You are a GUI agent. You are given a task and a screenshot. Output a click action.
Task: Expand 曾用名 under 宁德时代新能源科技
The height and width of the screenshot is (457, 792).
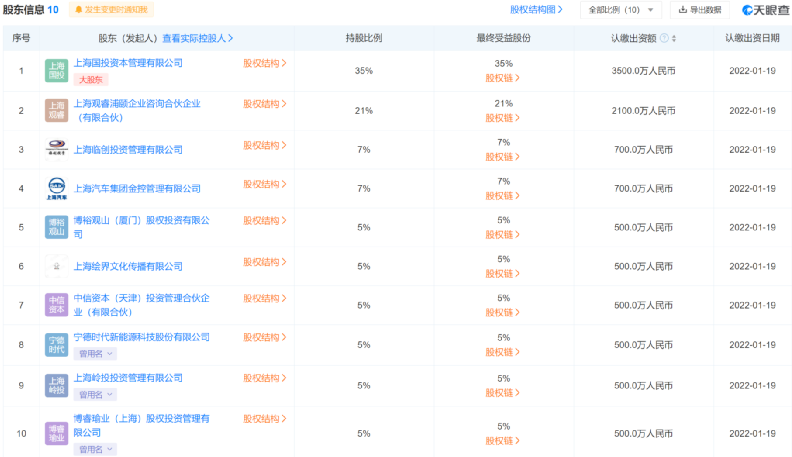point(97,354)
